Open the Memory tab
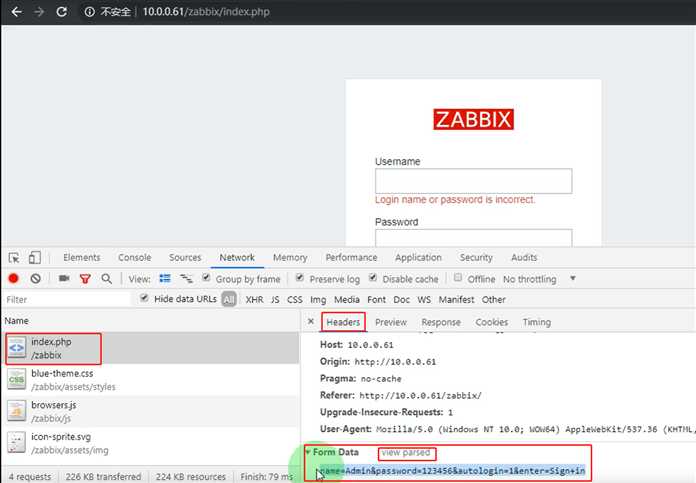 pos(290,257)
